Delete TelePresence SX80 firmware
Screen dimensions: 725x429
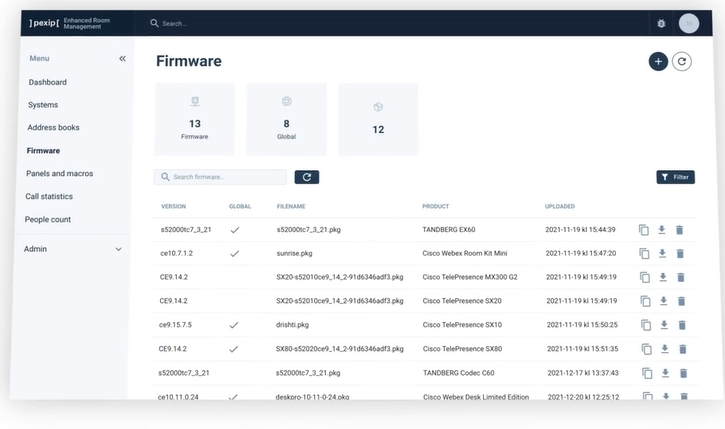click(x=682, y=349)
